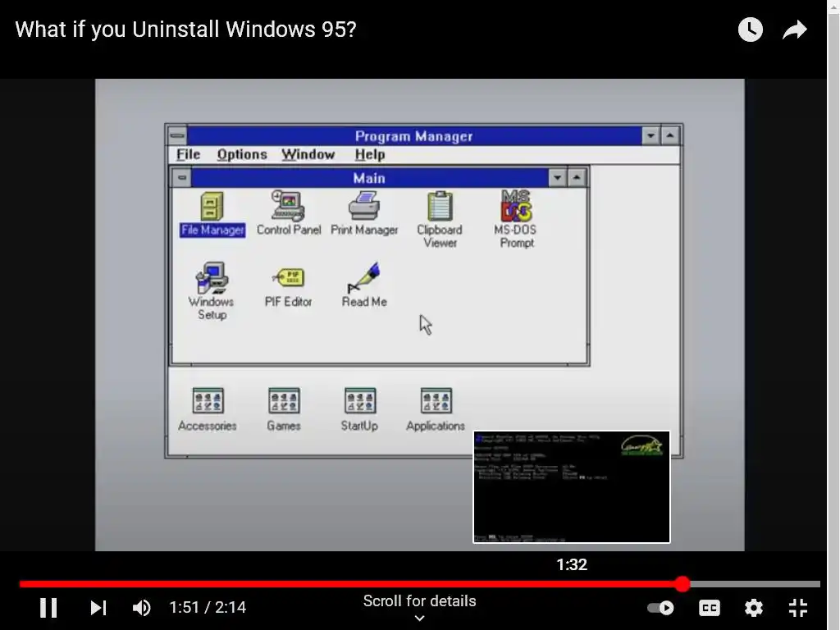
Task: Open the Help menu
Action: [370, 155]
